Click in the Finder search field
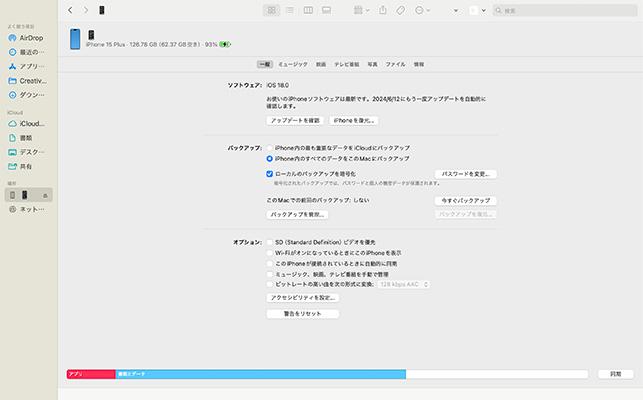 coord(565,10)
